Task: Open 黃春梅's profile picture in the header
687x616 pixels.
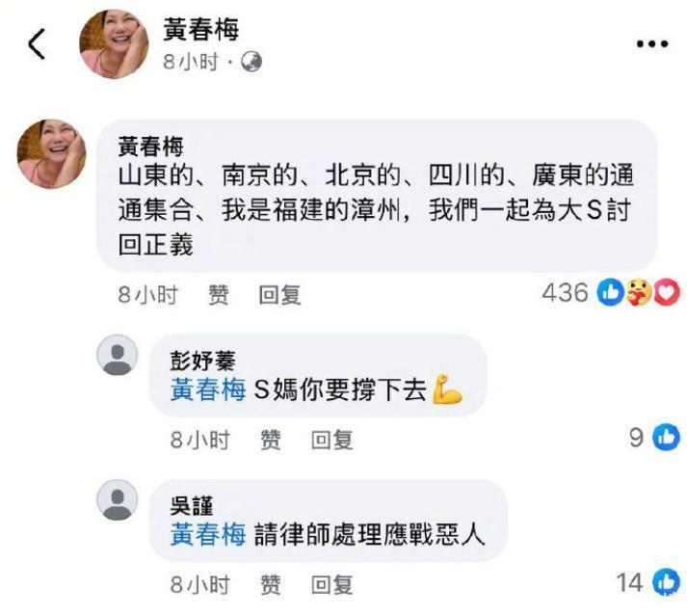Action: click(114, 44)
